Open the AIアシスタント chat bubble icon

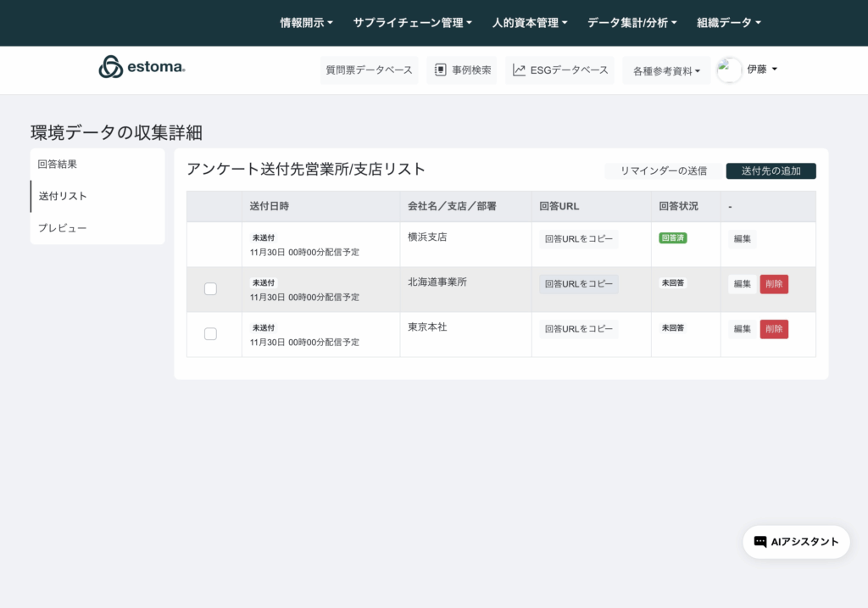760,542
